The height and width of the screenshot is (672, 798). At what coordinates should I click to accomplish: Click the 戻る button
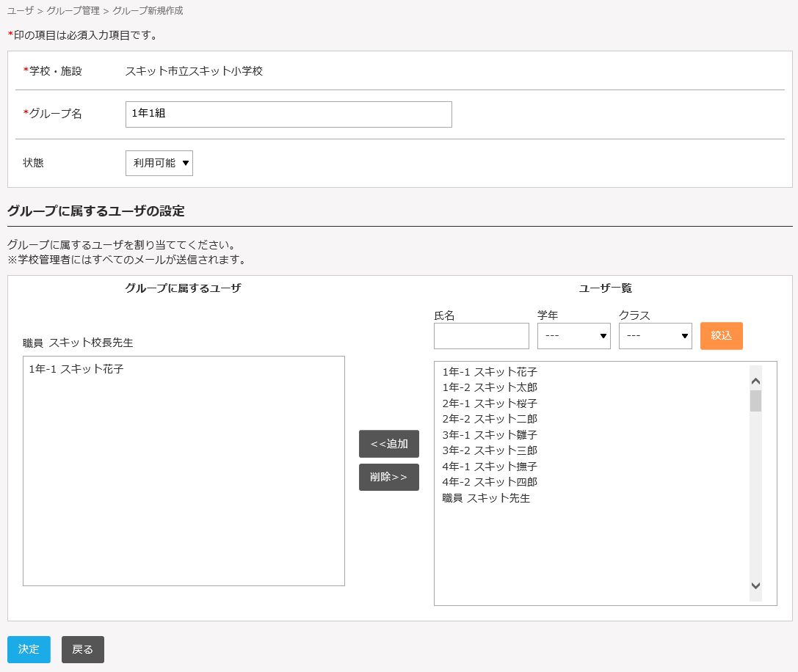tap(82, 649)
